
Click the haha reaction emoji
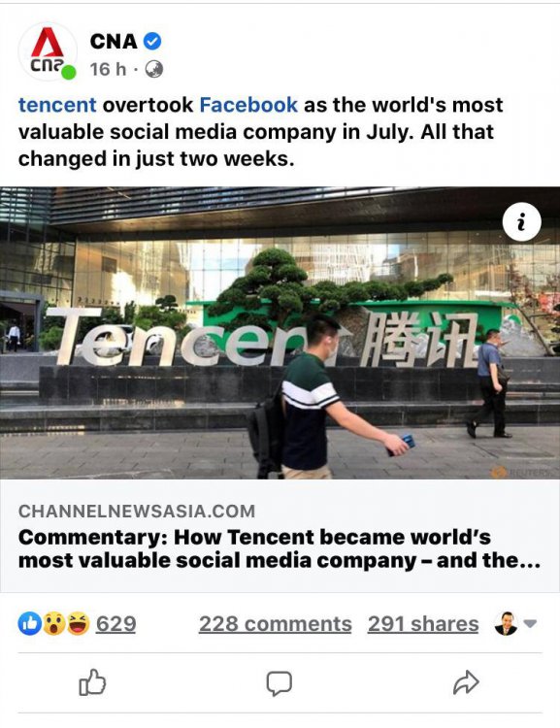[79, 623]
